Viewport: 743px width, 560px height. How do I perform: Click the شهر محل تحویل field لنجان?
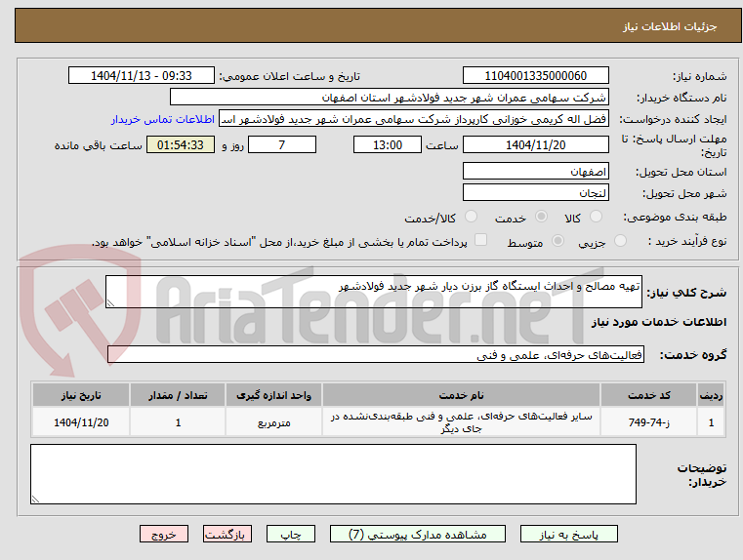coord(535,193)
